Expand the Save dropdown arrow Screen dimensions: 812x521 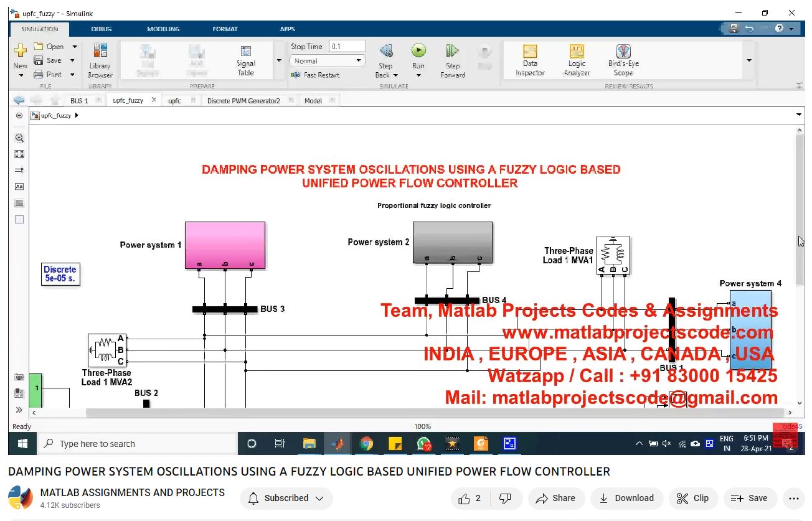pos(72,60)
